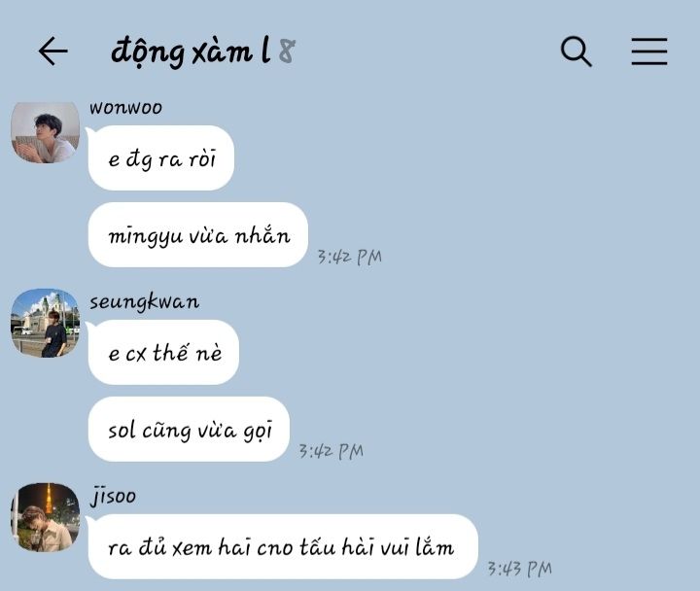Open the hamburger menu icon
The width and height of the screenshot is (700, 591).
[x=649, y=52]
